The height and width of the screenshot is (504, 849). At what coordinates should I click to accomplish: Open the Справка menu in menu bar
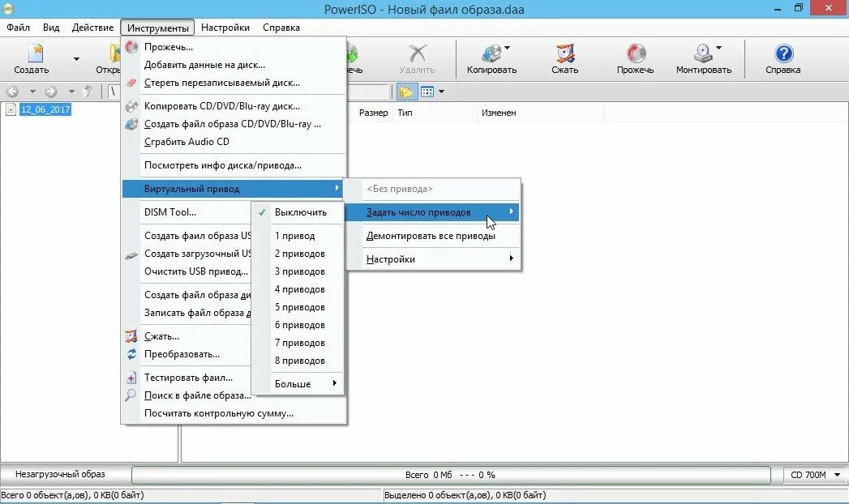point(281,28)
